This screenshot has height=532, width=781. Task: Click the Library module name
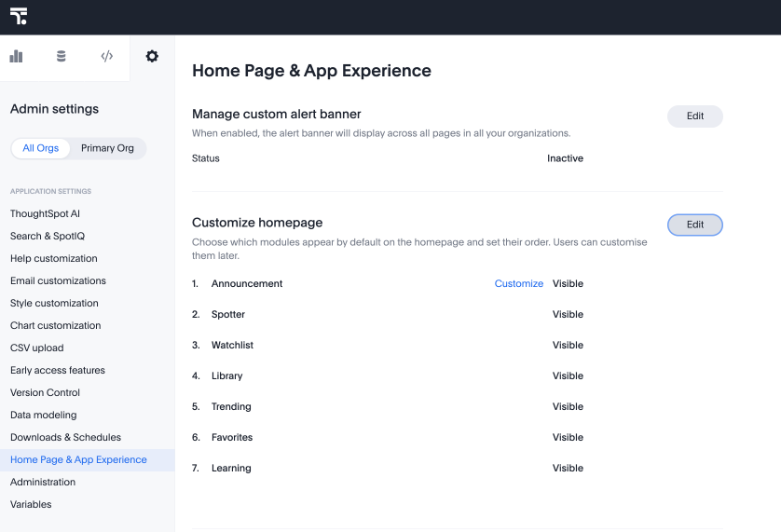226,376
